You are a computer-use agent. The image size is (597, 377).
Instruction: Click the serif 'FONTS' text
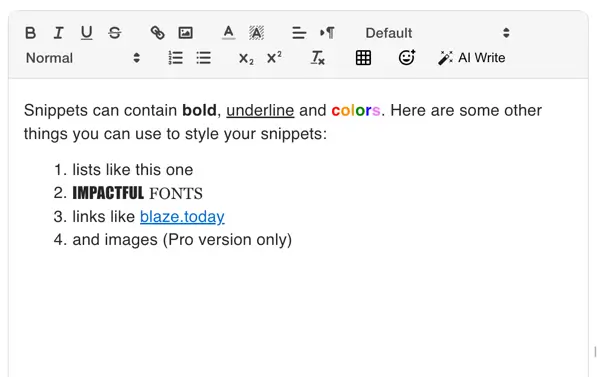pyautogui.click(x=176, y=193)
